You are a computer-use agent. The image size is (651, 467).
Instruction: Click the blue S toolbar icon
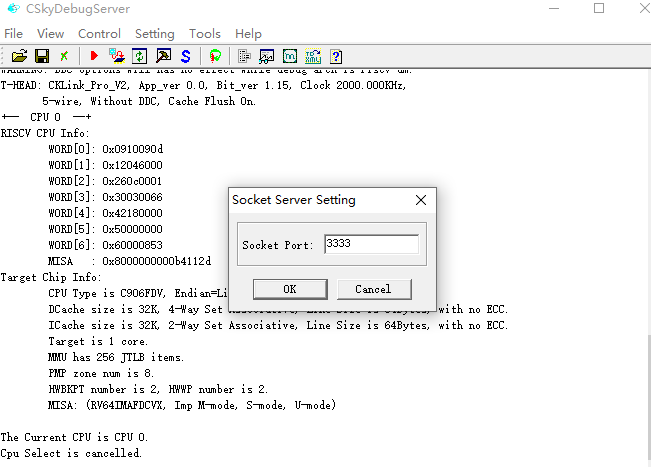(x=186, y=56)
